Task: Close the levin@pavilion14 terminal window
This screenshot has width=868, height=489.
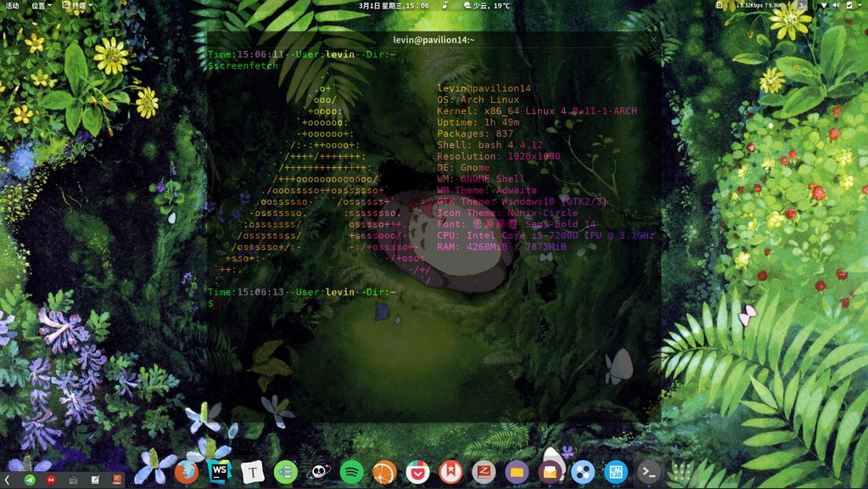Action: click(654, 39)
